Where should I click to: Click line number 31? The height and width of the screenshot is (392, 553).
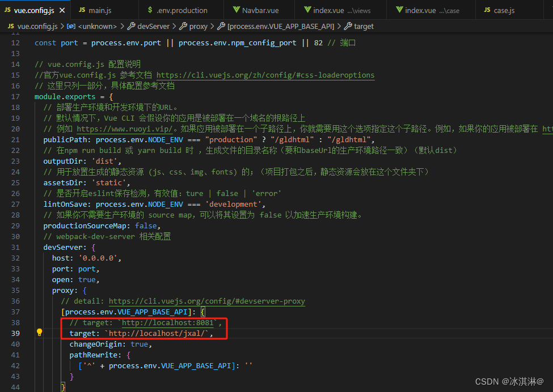click(x=15, y=247)
